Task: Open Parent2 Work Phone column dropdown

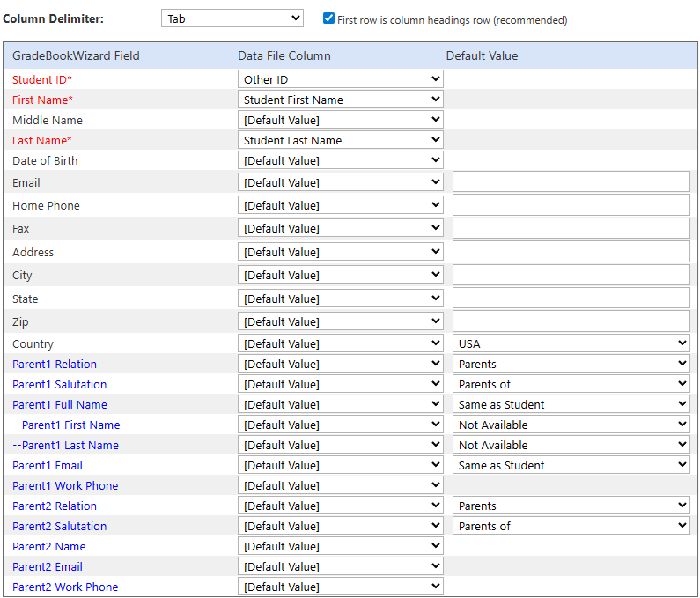Action: (340, 586)
